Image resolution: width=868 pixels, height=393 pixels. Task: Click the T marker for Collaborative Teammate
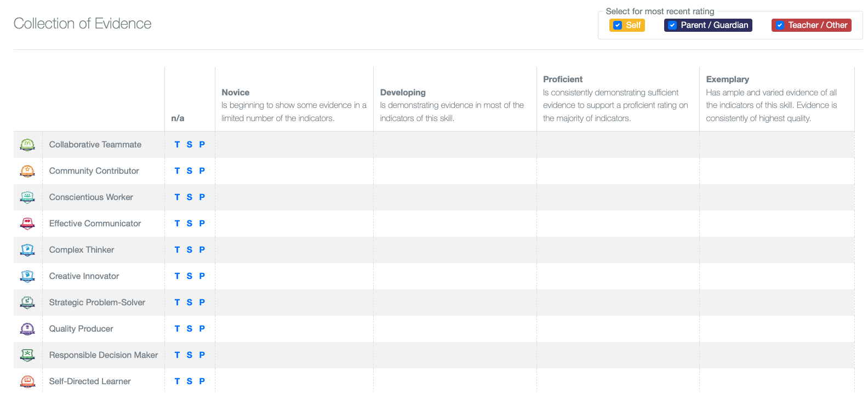coord(177,145)
